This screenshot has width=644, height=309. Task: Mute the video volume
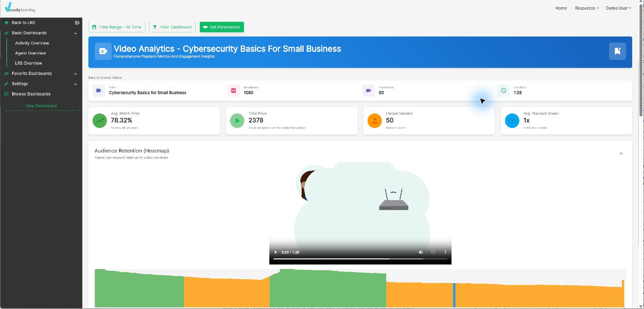coord(421,252)
